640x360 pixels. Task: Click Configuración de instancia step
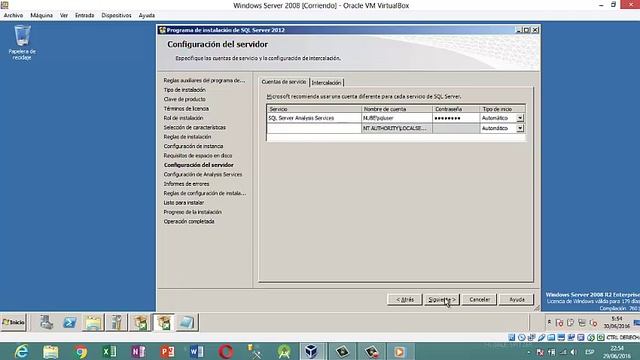[193, 146]
